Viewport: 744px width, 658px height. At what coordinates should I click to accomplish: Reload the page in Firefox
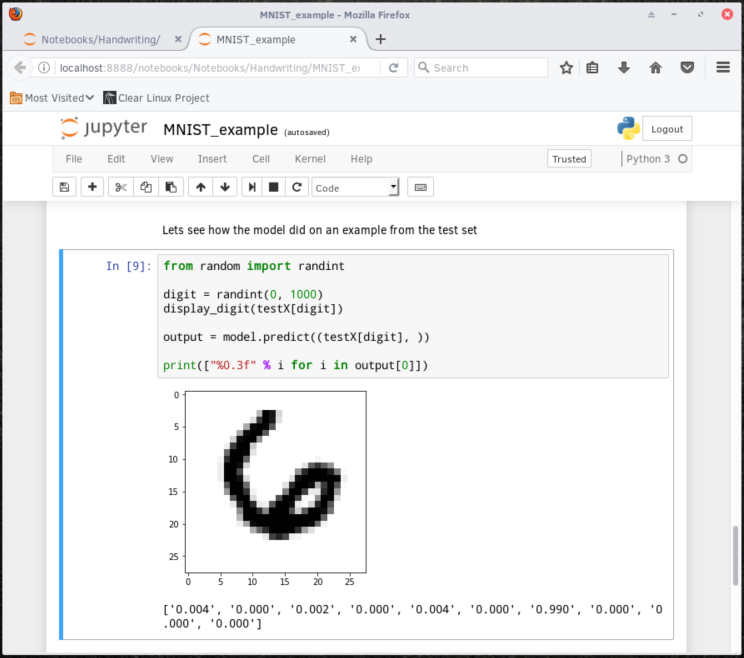point(393,68)
